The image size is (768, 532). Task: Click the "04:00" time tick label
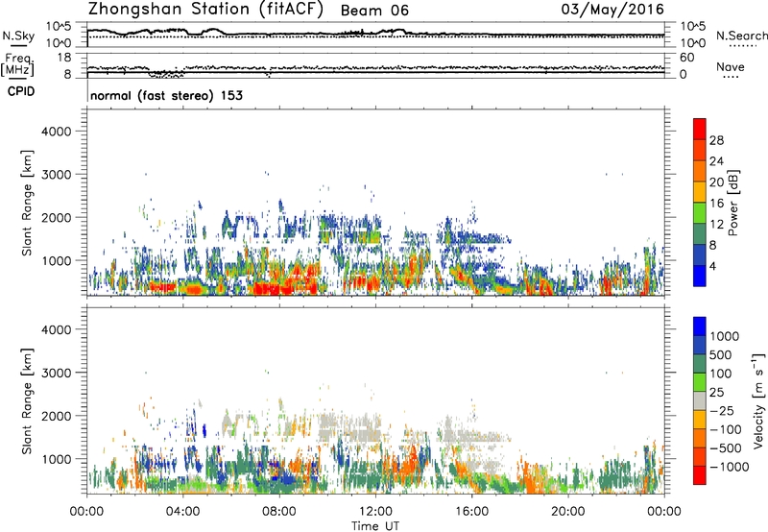coord(183,512)
